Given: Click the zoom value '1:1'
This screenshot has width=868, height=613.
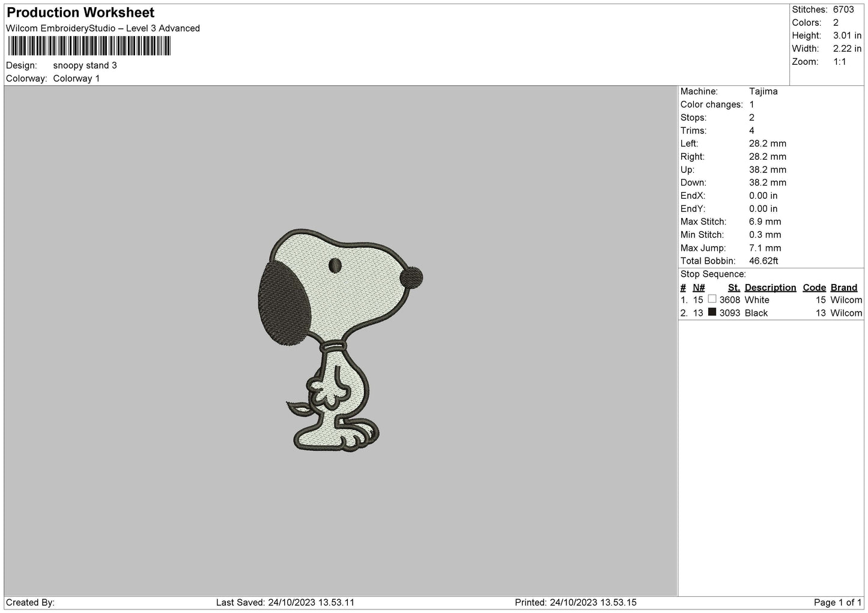Looking at the screenshot, I should click(x=840, y=62).
